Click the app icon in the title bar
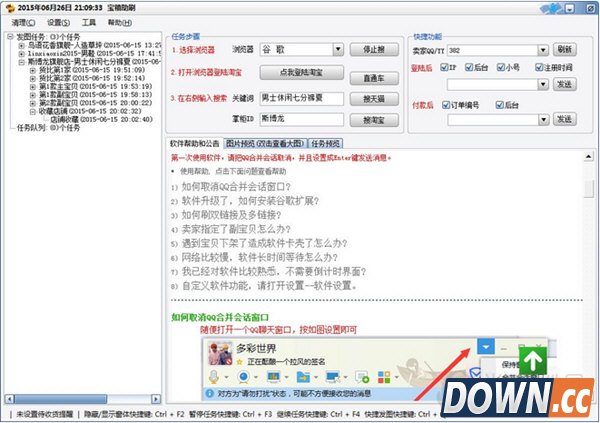The height and width of the screenshot is (423, 600). pos(10,8)
